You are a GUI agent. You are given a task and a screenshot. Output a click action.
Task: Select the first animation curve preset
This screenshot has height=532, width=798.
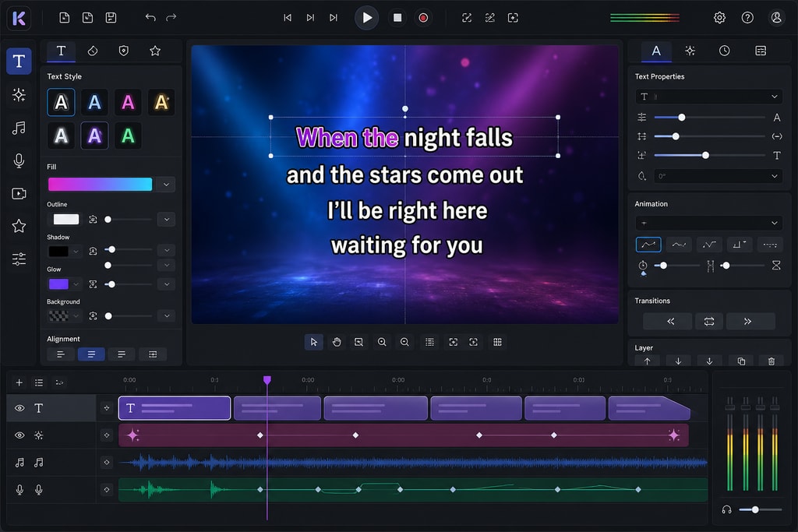648,245
